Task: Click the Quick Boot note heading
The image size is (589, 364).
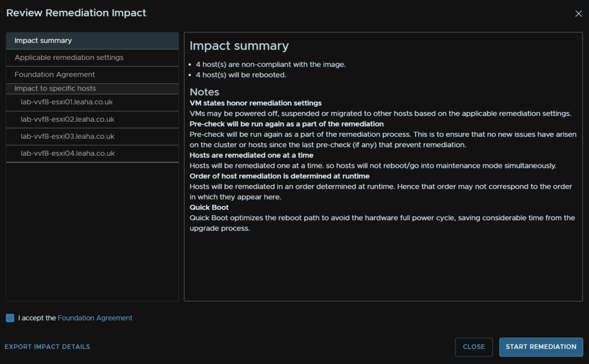Action: pos(209,208)
